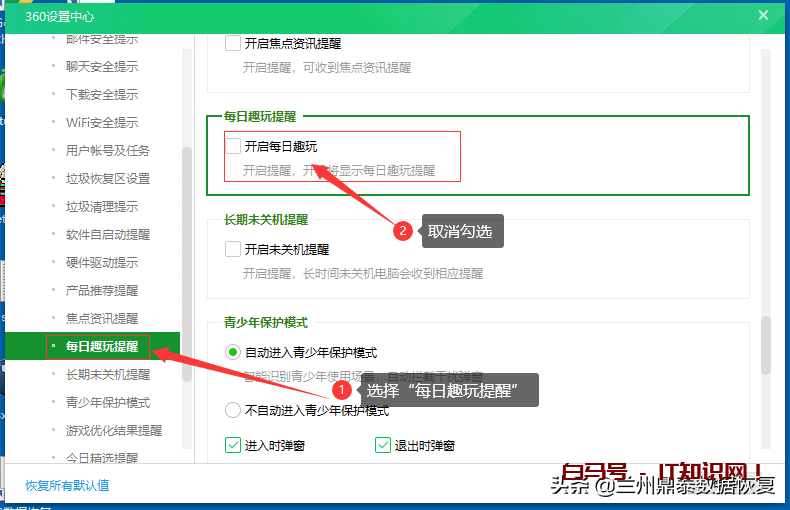Image resolution: width=790 pixels, height=510 pixels.
Task: Click the 长期未关机提醒 section heading
Action: tap(266, 220)
